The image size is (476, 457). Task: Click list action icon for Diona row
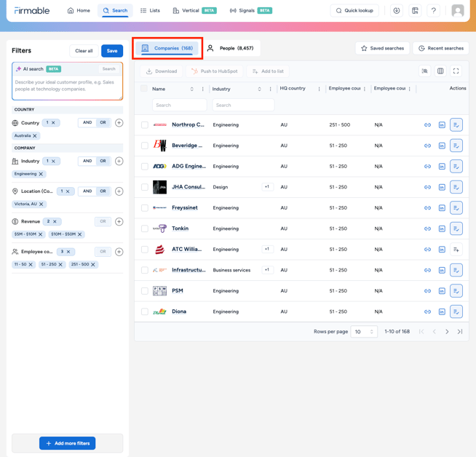click(x=456, y=311)
